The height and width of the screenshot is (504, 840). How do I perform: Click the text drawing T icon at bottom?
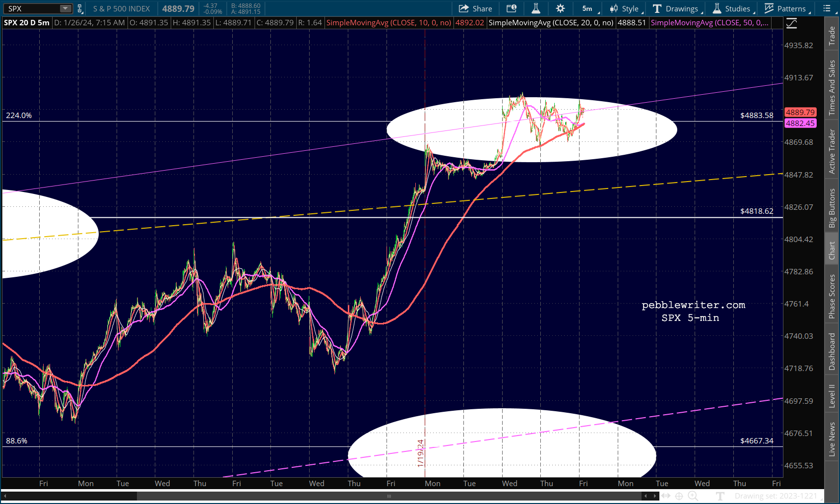coord(720,496)
